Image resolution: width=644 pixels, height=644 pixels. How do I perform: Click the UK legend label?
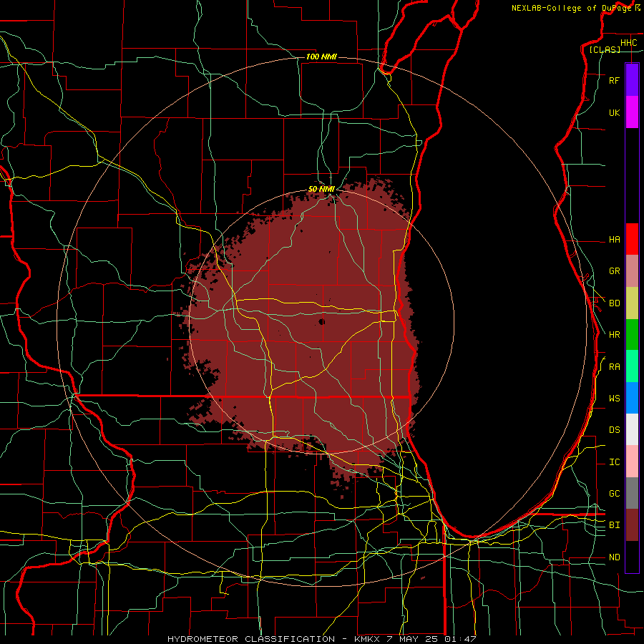(x=615, y=113)
